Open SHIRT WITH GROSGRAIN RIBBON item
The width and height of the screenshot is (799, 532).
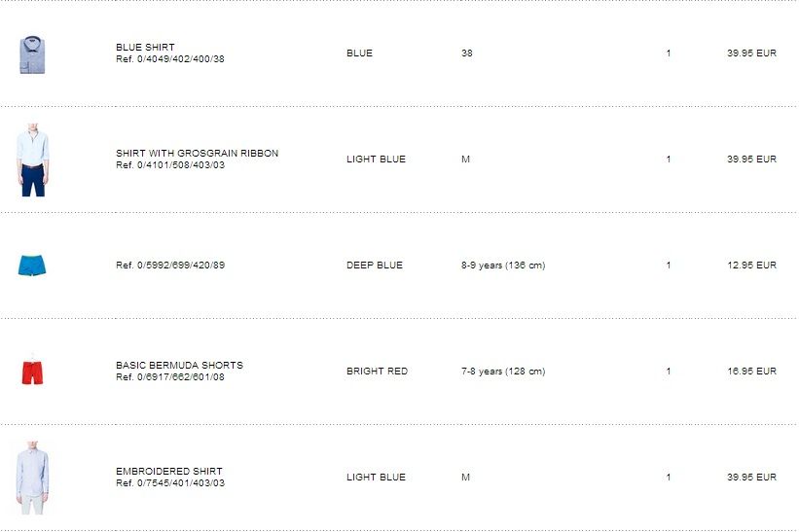(x=197, y=153)
